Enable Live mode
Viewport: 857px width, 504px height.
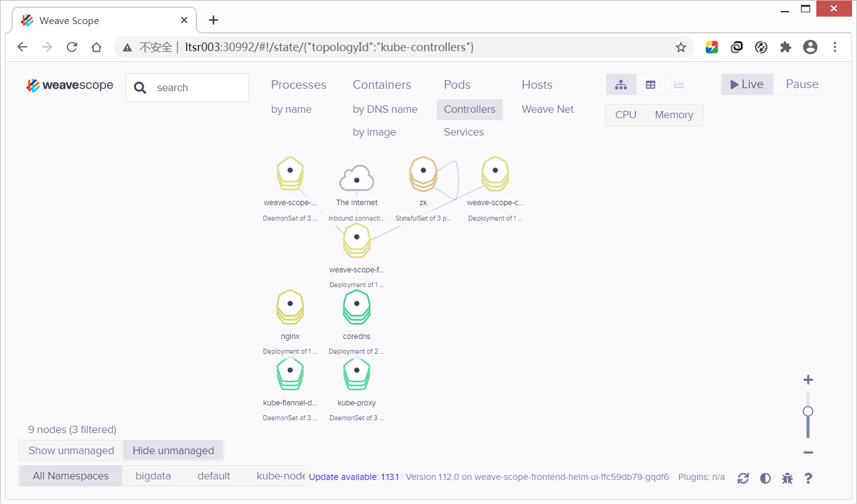pos(747,84)
